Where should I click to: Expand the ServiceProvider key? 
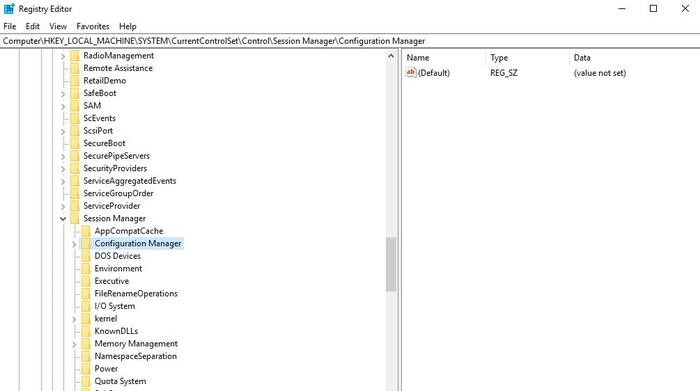coord(63,206)
